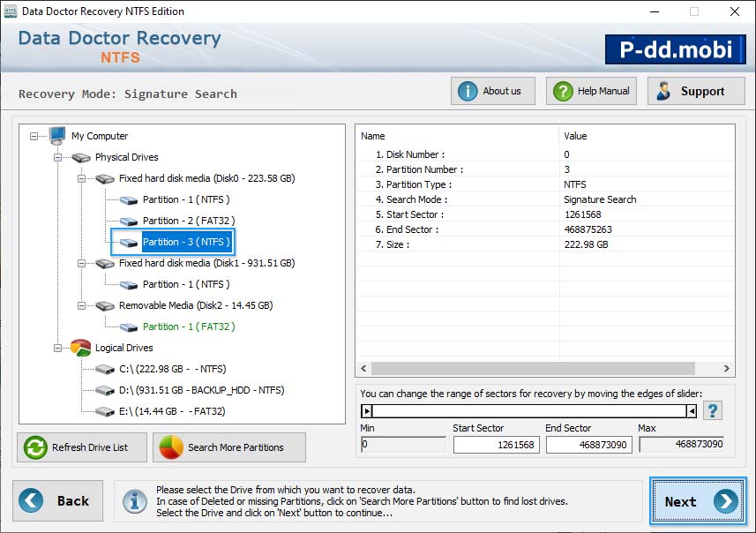Click the icon of Partition - 2 (FAT32) on Disk0
The height and width of the screenshot is (533, 756).
click(x=129, y=221)
